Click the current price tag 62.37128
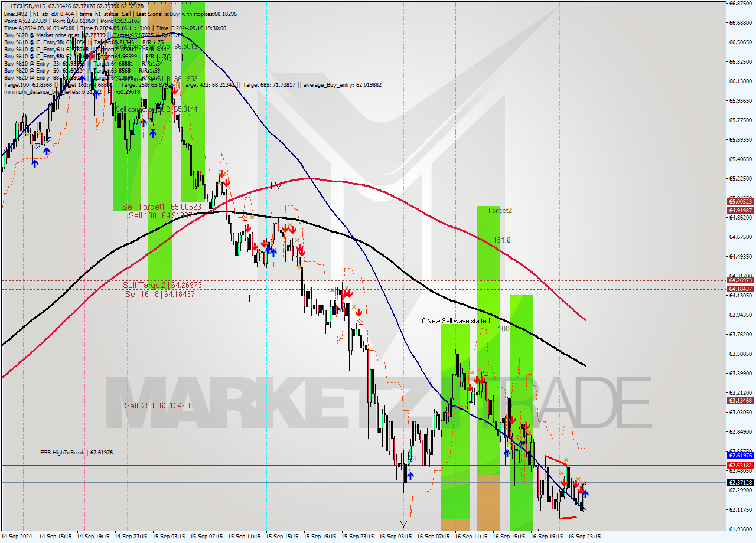Viewport: 756px width, 543px height. (740, 482)
